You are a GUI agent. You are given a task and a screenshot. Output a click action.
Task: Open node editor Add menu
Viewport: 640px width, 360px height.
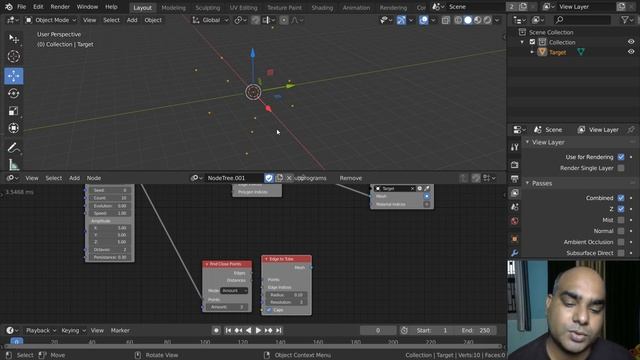pyautogui.click(x=74, y=178)
